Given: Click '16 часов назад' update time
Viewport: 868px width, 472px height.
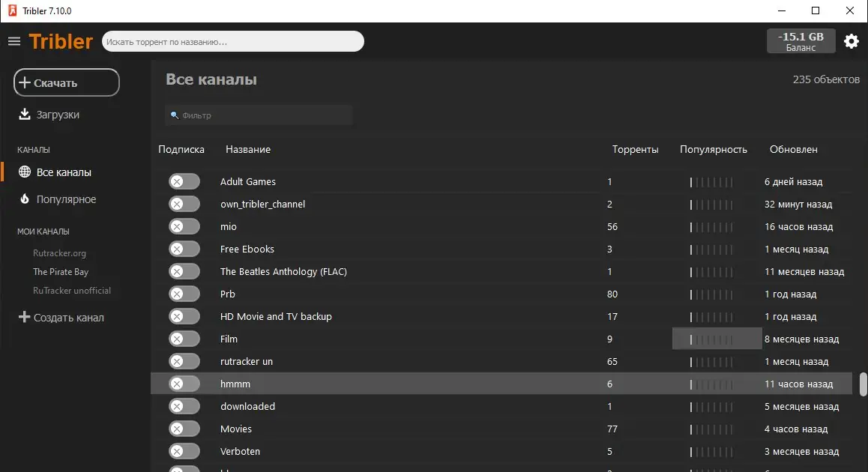Looking at the screenshot, I should tap(799, 227).
